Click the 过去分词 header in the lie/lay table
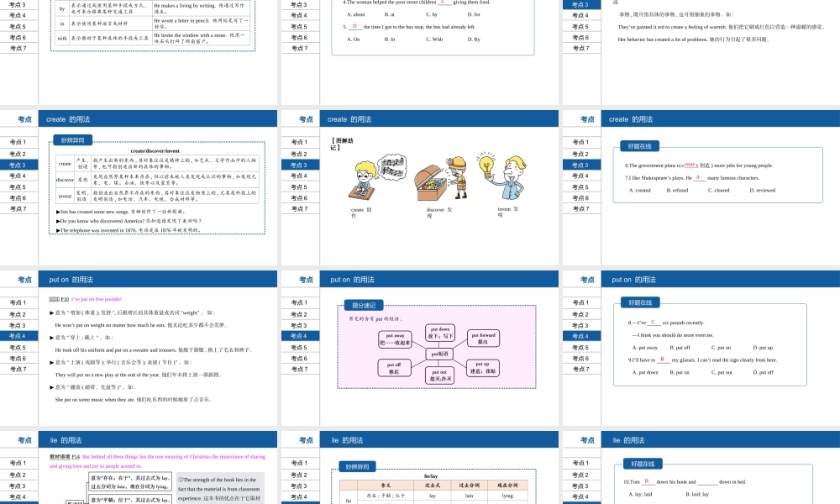840x504 pixels. [x=469, y=486]
